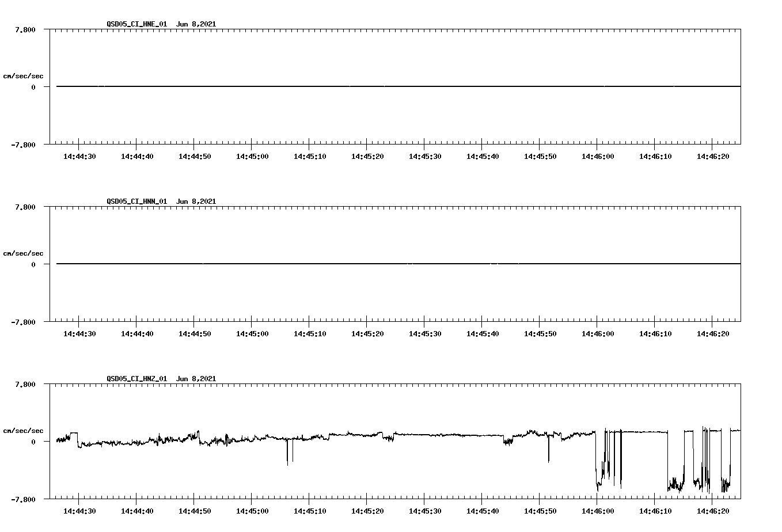
Task: Click the 14:45:10 time label under HNZ plot
Action: [310, 511]
